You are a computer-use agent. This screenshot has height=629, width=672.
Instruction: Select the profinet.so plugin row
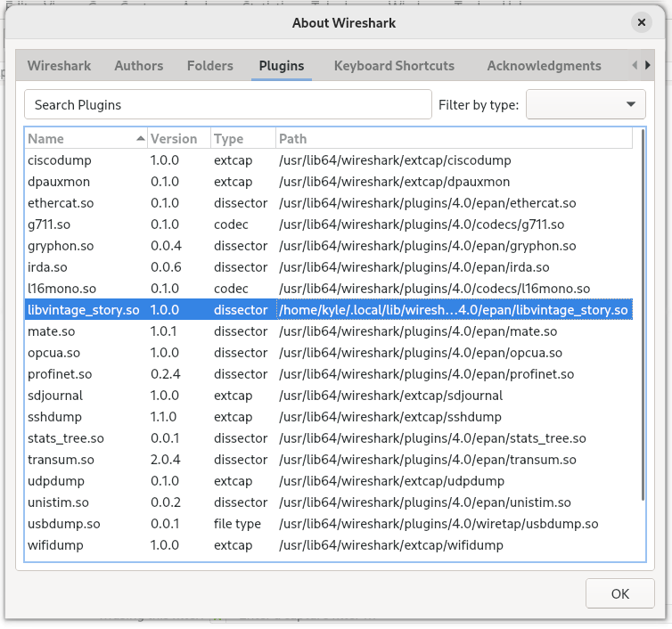click(329, 374)
